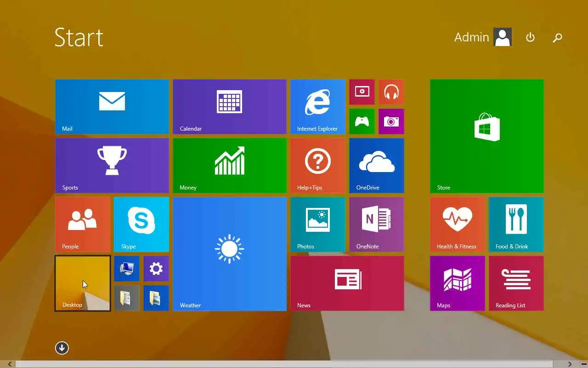
Task: Open the Power options button
Action: click(530, 37)
